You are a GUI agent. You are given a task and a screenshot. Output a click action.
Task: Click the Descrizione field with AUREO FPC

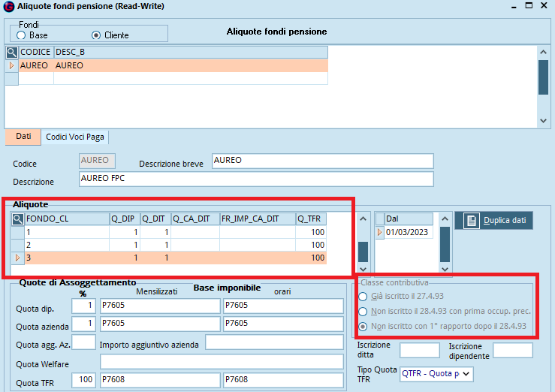coord(256,179)
